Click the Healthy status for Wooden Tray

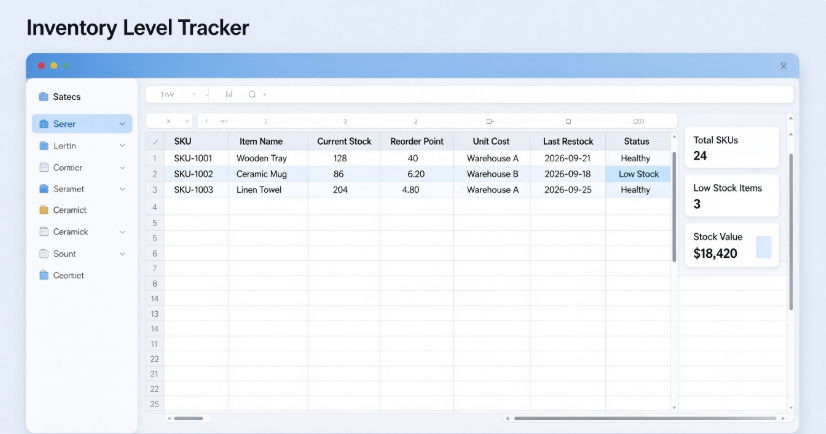click(x=635, y=158)
